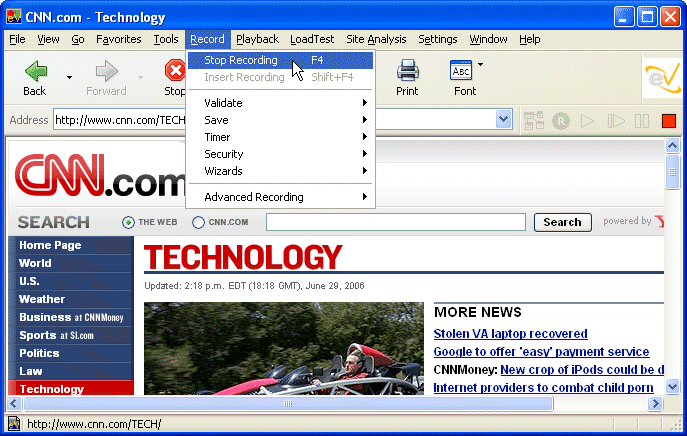
Task: Click the play triangle icon
Action: [x=587, y=121]
